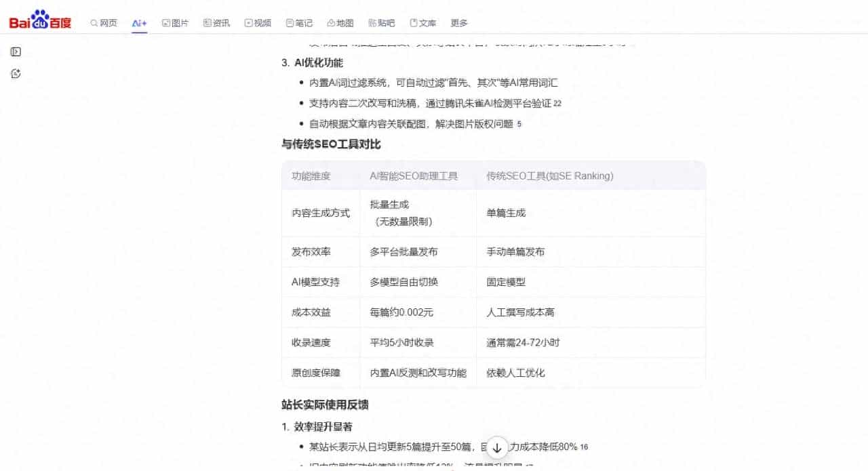Select the AI+ tab
868x471 pixels.
coord(139,23)
